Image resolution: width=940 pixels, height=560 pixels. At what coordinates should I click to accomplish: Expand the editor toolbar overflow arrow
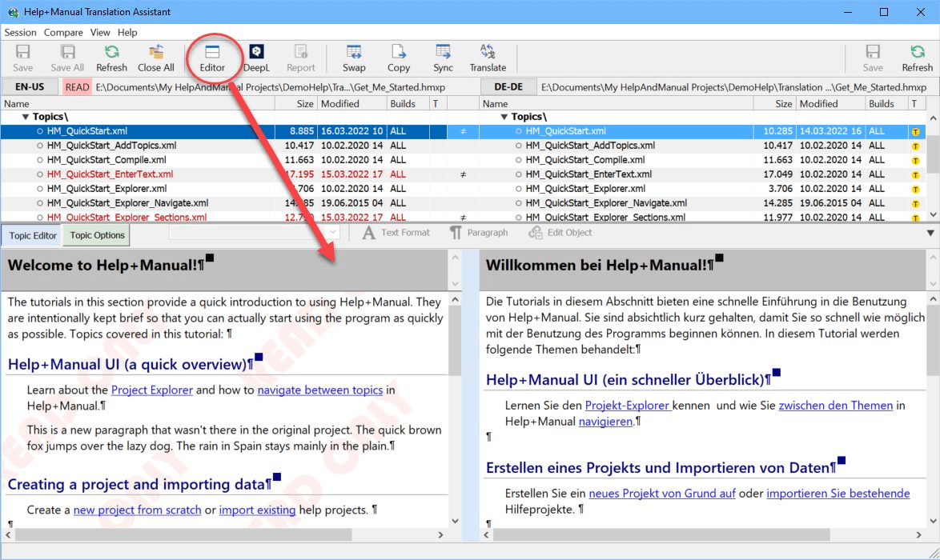tap(930, 232)
